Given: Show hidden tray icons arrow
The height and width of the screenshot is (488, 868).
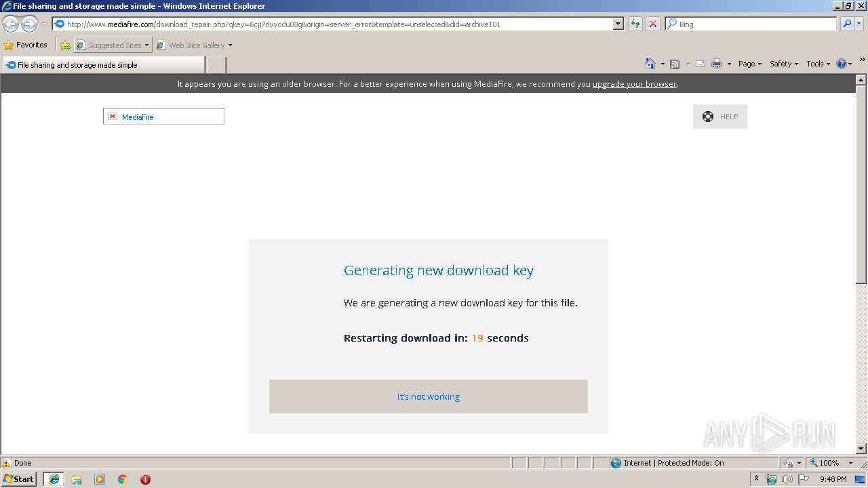Looking at the screenshot, I should pos(757,479).
